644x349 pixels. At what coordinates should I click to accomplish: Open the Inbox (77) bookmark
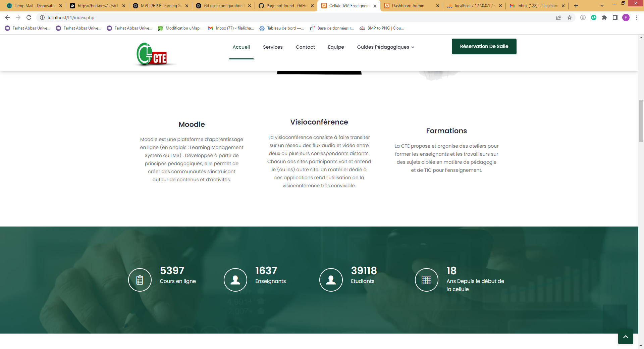(x=231, y=28)
